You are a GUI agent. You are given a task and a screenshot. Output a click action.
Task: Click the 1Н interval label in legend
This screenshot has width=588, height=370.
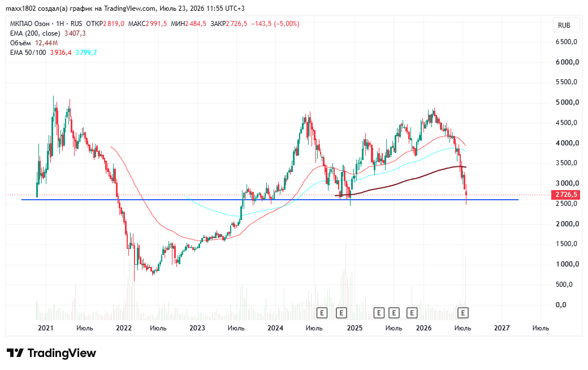tap(60, 24)
